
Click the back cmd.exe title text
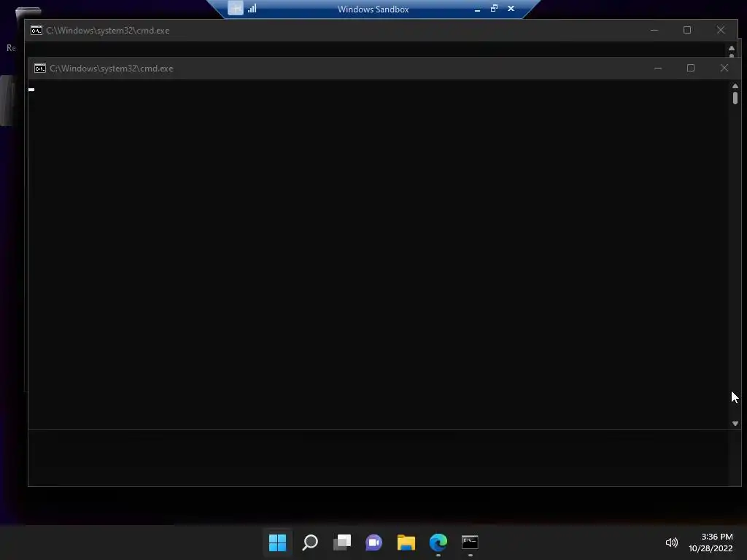pos(108,31)
